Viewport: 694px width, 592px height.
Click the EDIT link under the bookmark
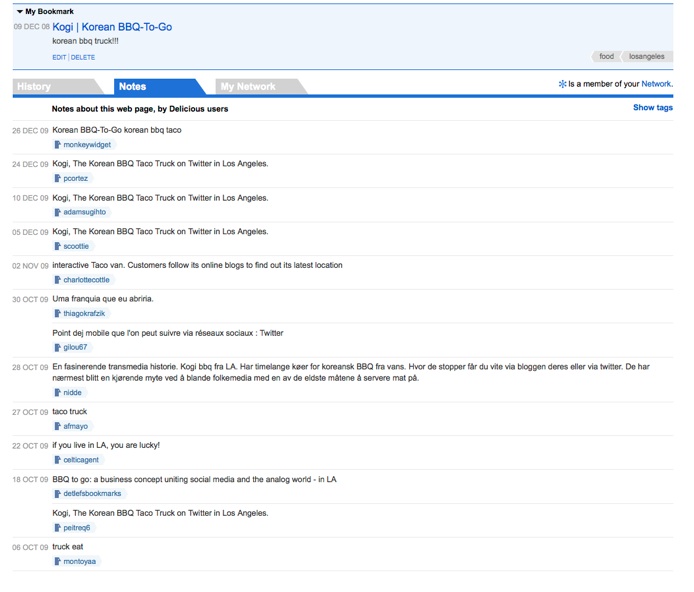(59, 58)
